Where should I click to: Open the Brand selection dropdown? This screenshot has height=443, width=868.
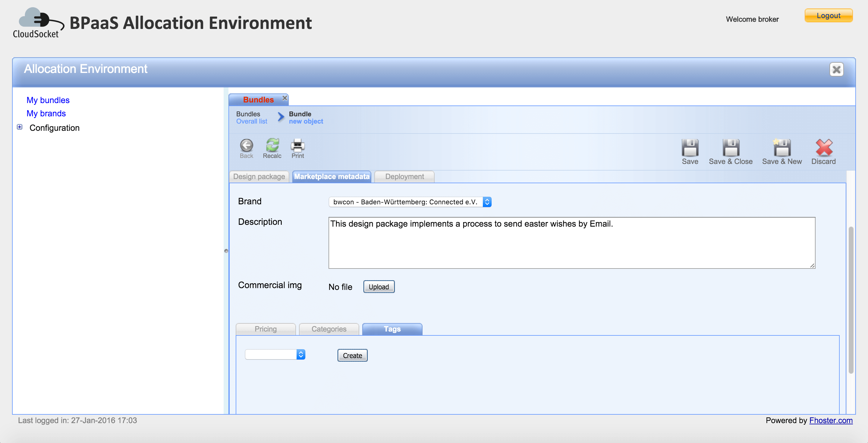tap(486, 201)
